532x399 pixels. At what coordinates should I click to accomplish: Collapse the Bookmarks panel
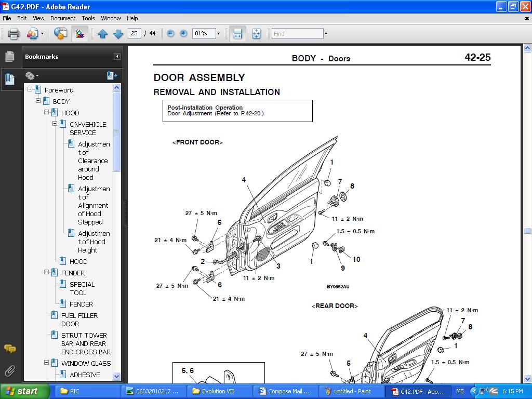point(117,57)
